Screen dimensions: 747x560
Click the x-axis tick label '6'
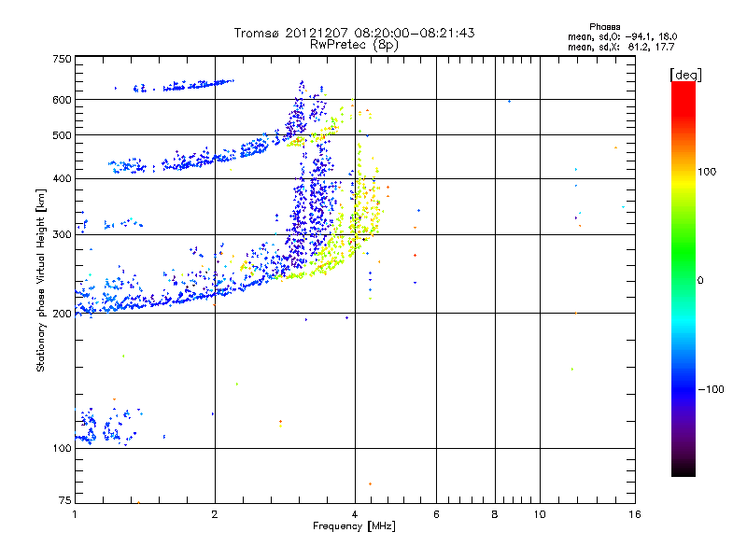point(436,514)
